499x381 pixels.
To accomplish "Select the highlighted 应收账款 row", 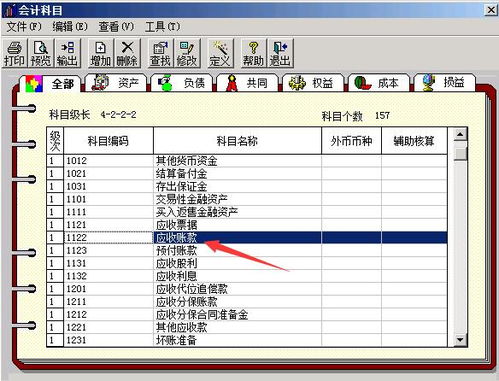I will [x=247, y=238].
